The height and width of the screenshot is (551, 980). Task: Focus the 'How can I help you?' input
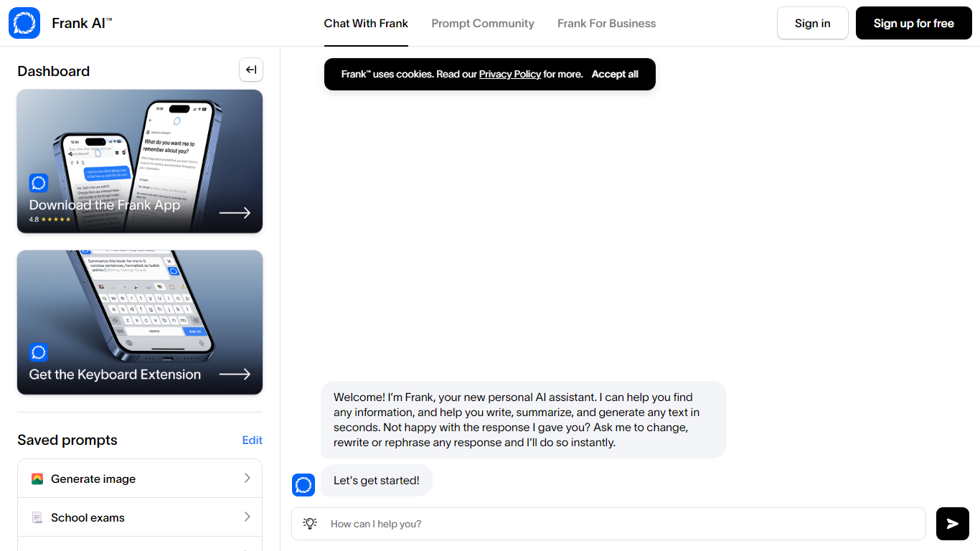click(617, 524)
